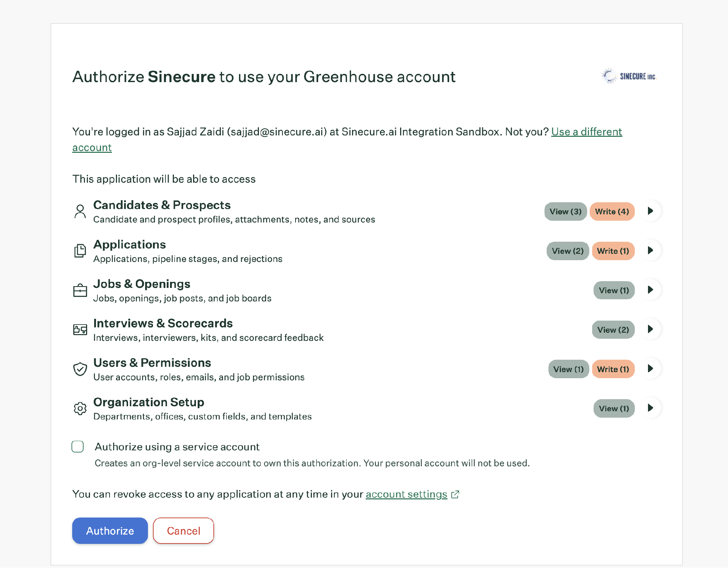The width and height of the screenshot is (728, 568).
Task: Enable Authorize using a service account checkbox
Action: tap(78, 446)
